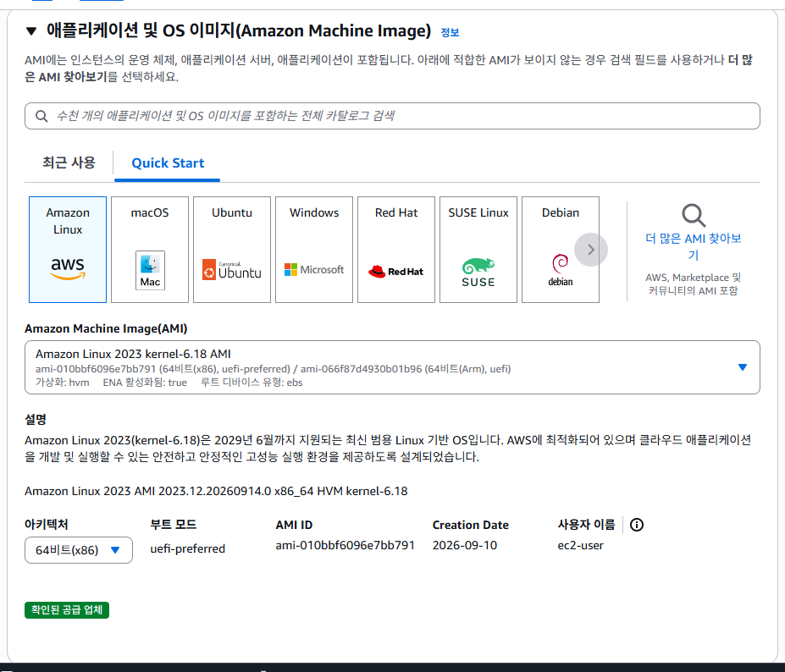Screen dimensions: 785x672
Task: Click the search magnifier icon in field
Action: [x=41, y=116]
